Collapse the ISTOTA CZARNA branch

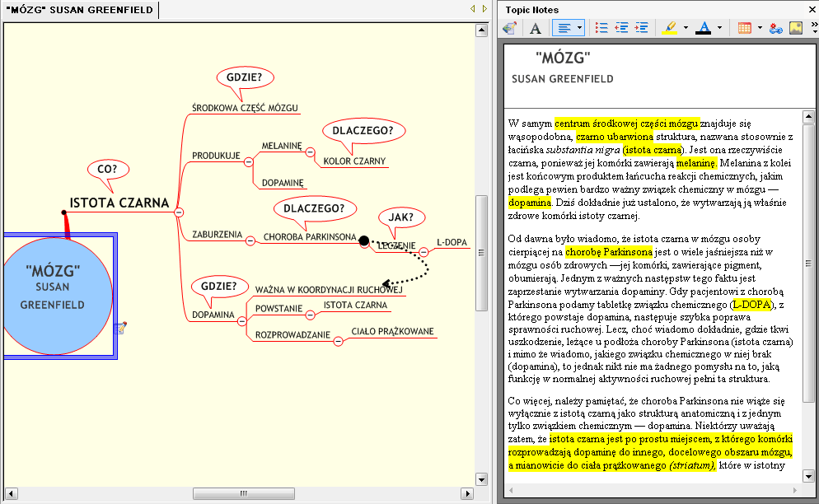[x=178, y=212]
